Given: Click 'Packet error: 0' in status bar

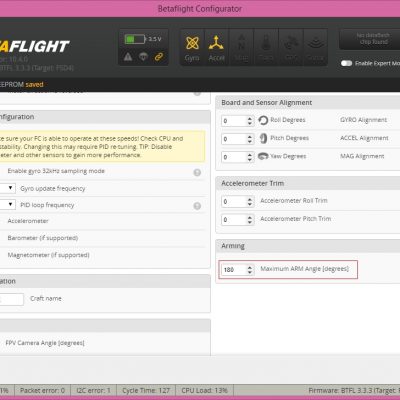Looking at the screenshot, I should pyautogui.click(x=42, y=390).
